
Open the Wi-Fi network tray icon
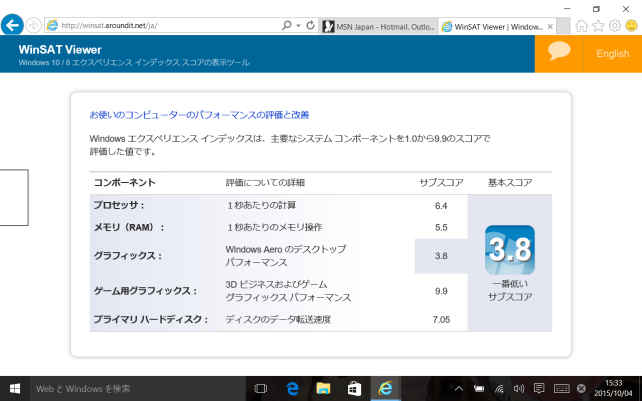[499, 388]
